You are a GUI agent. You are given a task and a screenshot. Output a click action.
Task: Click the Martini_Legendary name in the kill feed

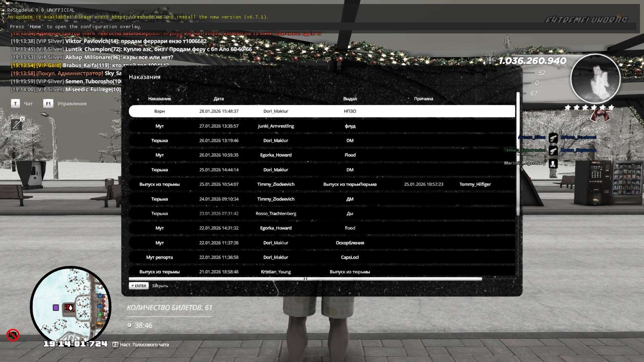coord(525,163)
